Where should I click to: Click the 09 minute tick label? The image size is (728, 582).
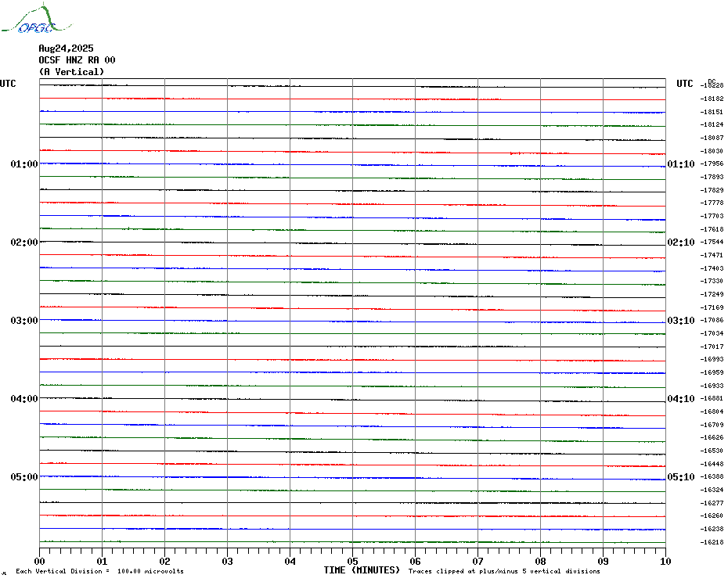point(603,561)
